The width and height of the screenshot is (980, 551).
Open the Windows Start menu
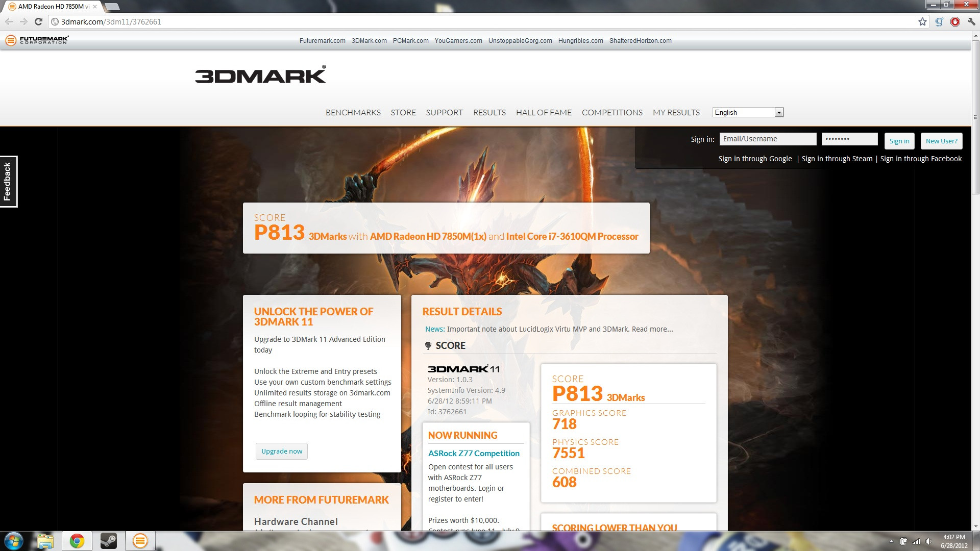(13, 541)
